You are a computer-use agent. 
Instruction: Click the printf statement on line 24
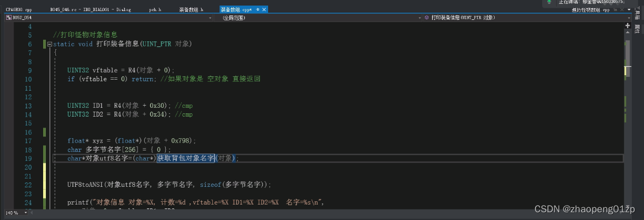click(x=196, y=202)
